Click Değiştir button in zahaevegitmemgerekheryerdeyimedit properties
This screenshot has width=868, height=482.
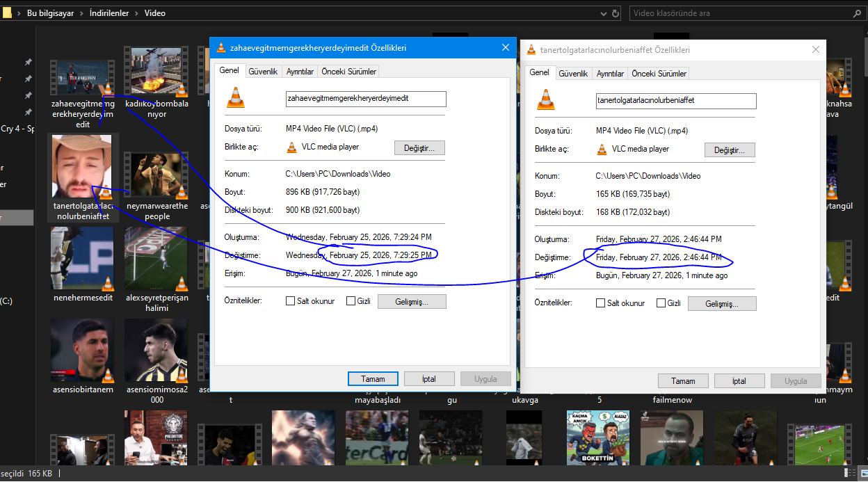(419, 148)
